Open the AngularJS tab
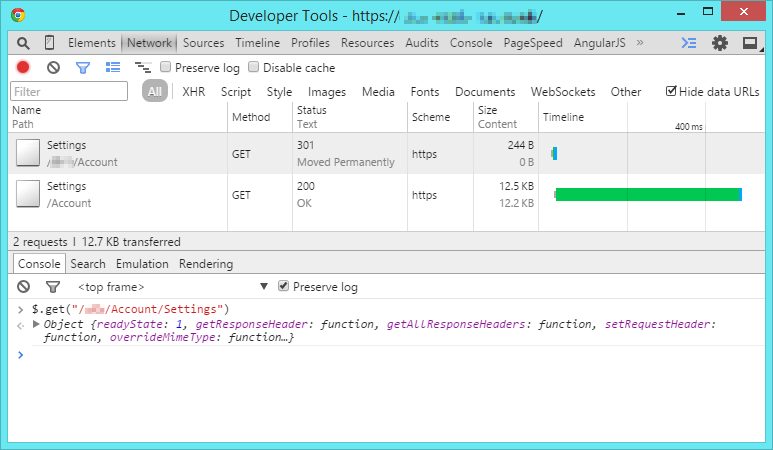This screenshot has width=773, height=450. click(x=599, y=43)
